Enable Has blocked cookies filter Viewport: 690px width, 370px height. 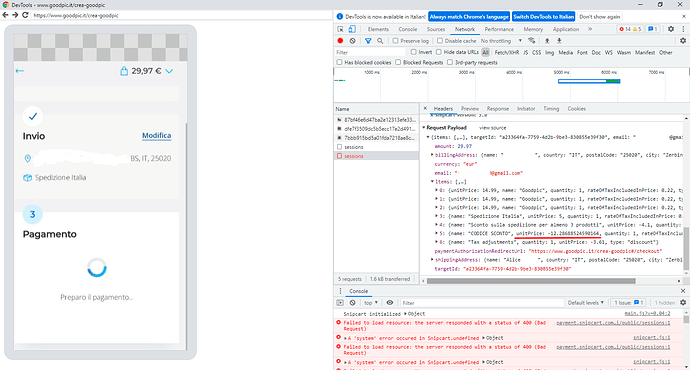(x=339, y=62)
